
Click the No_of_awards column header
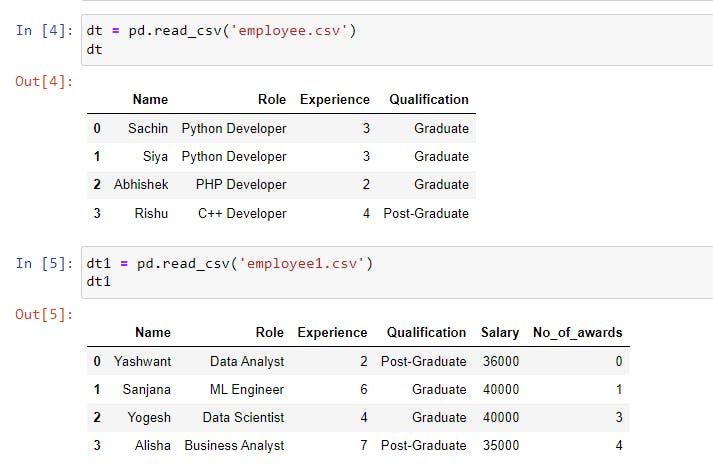[577, 332]
